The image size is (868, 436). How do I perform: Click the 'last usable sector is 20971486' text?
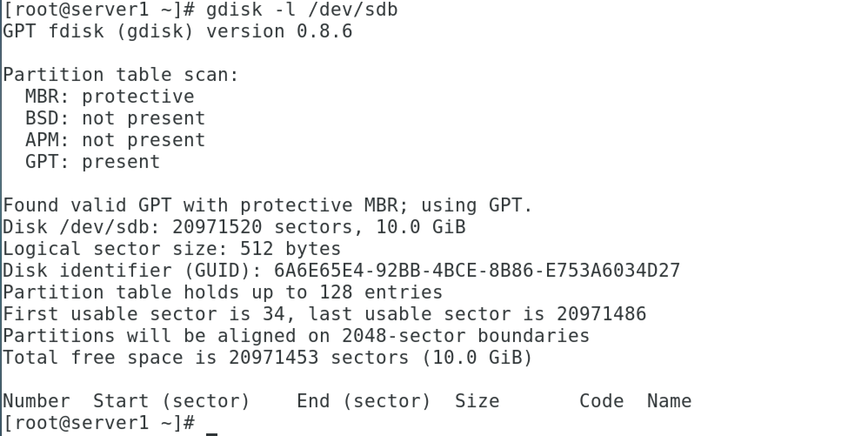pos(477,314)
